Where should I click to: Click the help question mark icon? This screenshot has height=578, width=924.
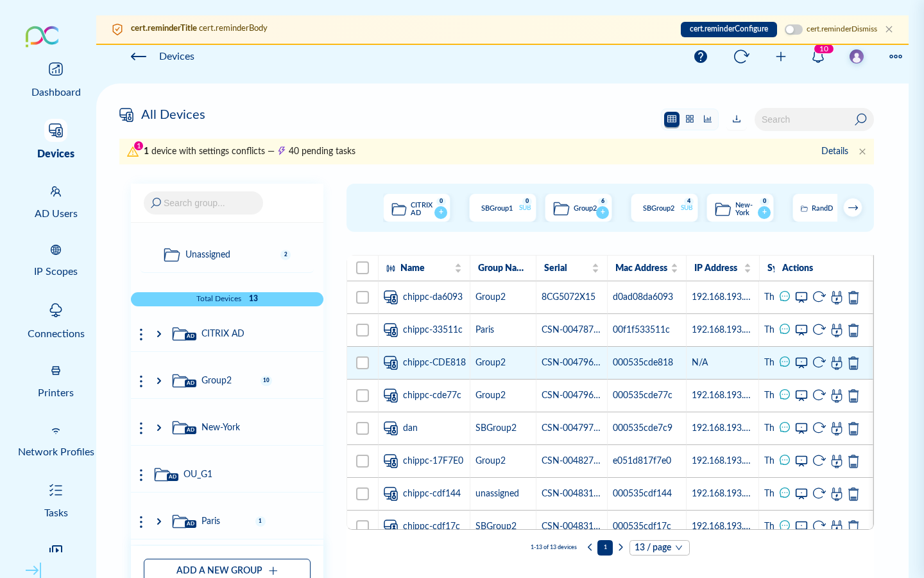point(701,57)
